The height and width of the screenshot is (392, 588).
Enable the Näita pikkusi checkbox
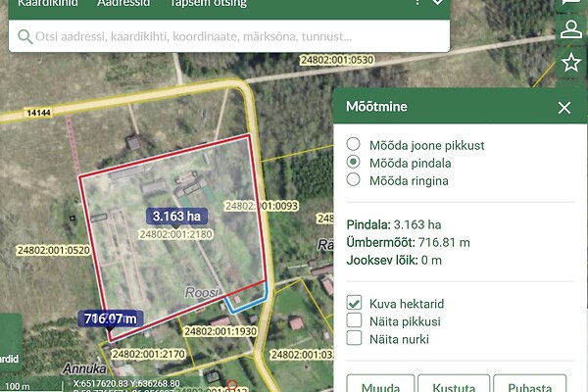click(x=356, y=320)
